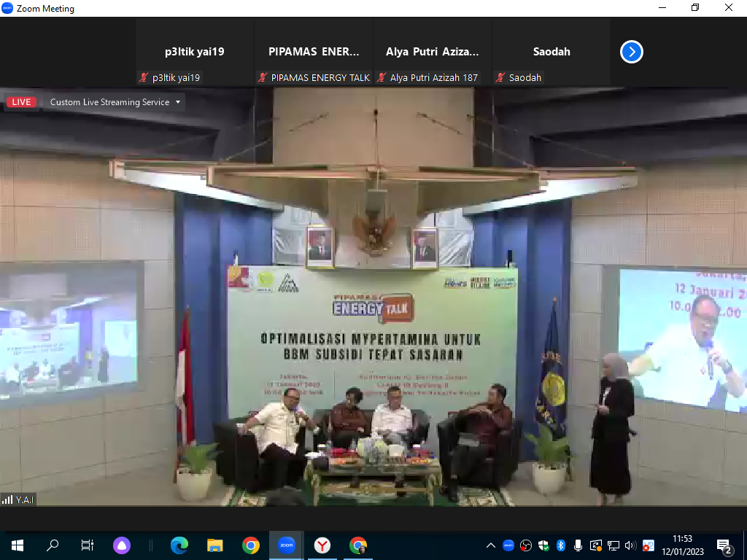The width and height of the screenshot is (747, 560).
Task: Click the microphone tray icon
Action: pos(578,545)
